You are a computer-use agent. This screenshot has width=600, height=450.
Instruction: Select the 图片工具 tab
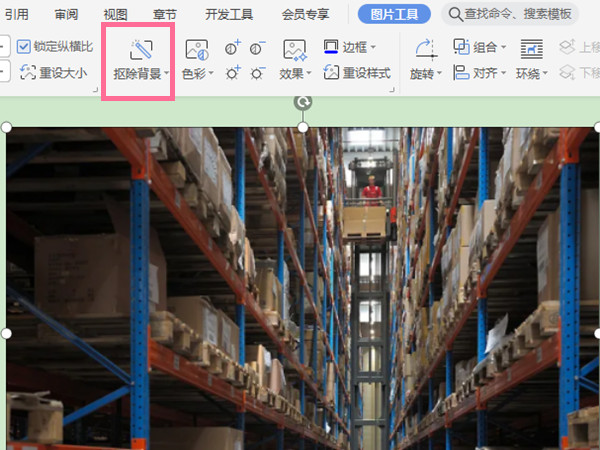coord(394,15)
